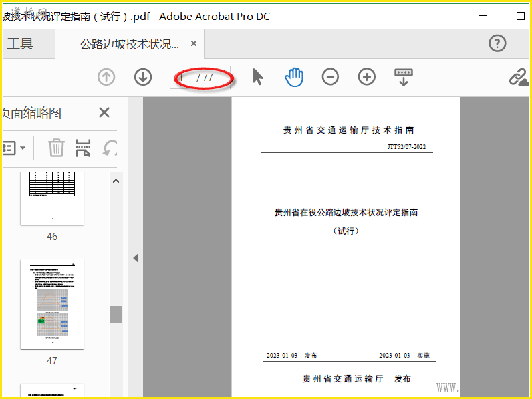Open the 工具 tab

point(20,43)
